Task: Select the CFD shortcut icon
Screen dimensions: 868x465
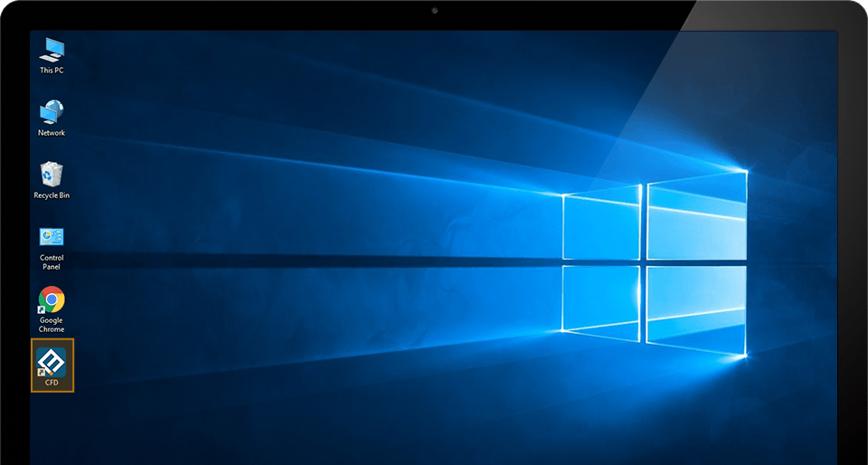Action: point(52,362)
